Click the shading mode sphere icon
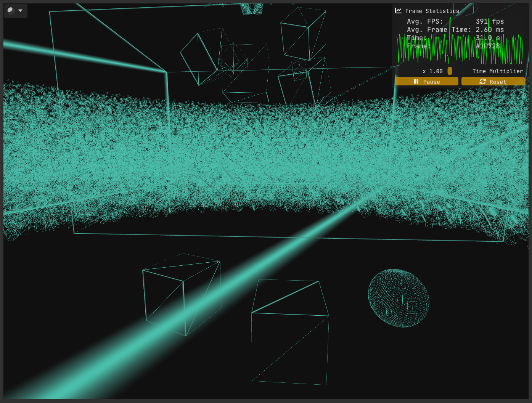The image size is (532, 403). tap(11, 11)
